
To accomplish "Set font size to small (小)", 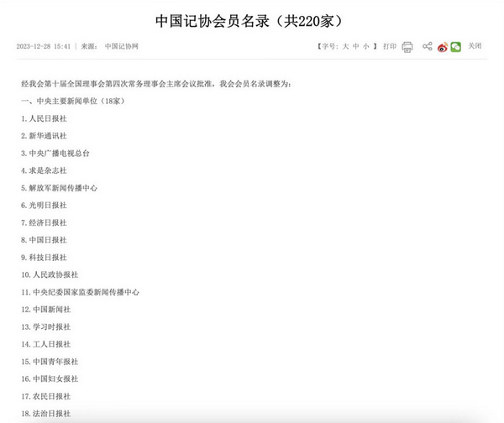I will click(x=365, y=46).
